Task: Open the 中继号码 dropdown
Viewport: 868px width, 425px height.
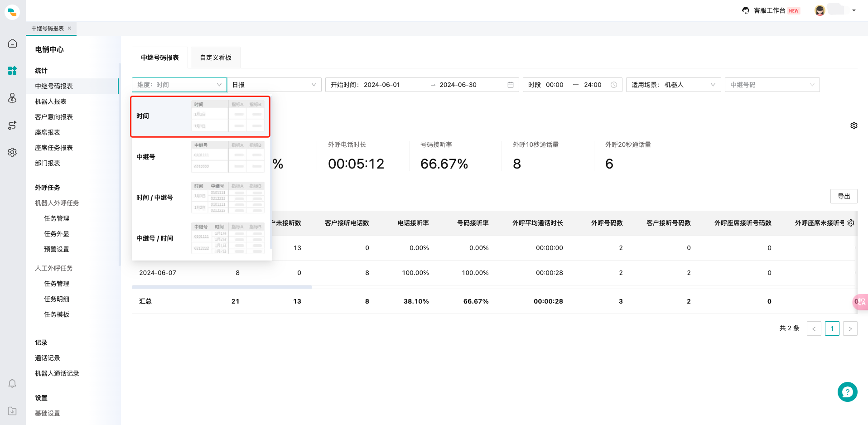Action: coord(772,85)
